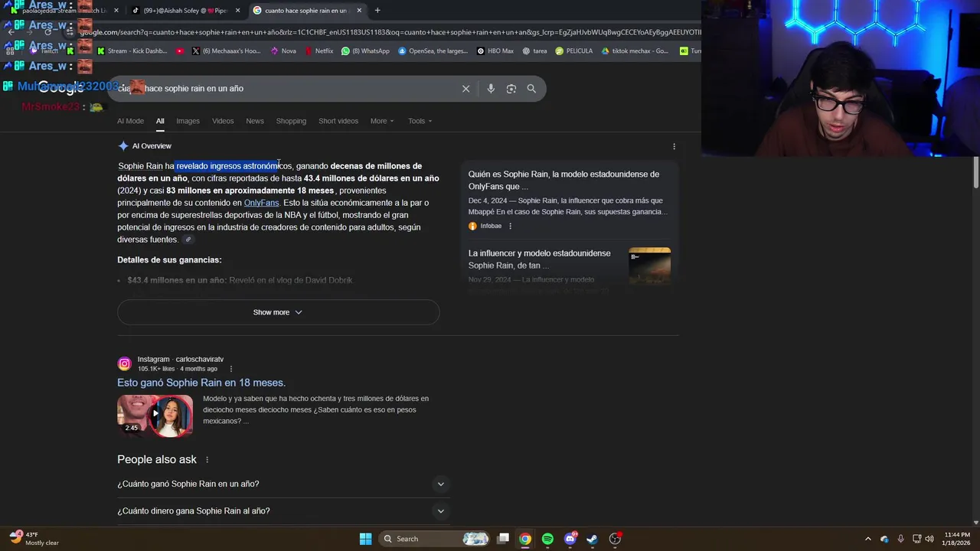The width and height of the screenshot is (980, 551).
Task: Switch to News results tab
Action: click(x=255, y=121)
